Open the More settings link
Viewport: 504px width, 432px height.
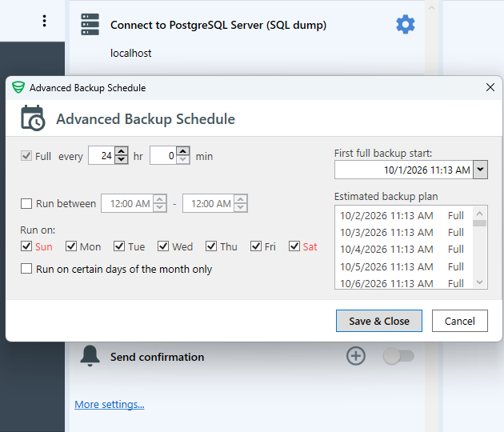pyautogui.click(x=110, y=404)
